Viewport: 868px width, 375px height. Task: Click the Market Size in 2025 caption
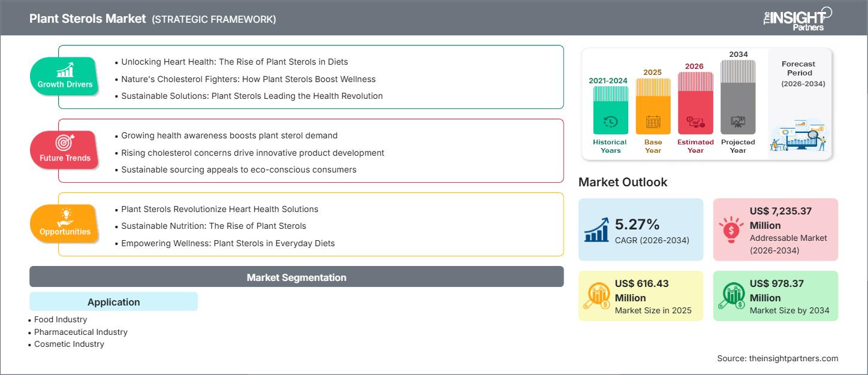click(x=653, y=310)
